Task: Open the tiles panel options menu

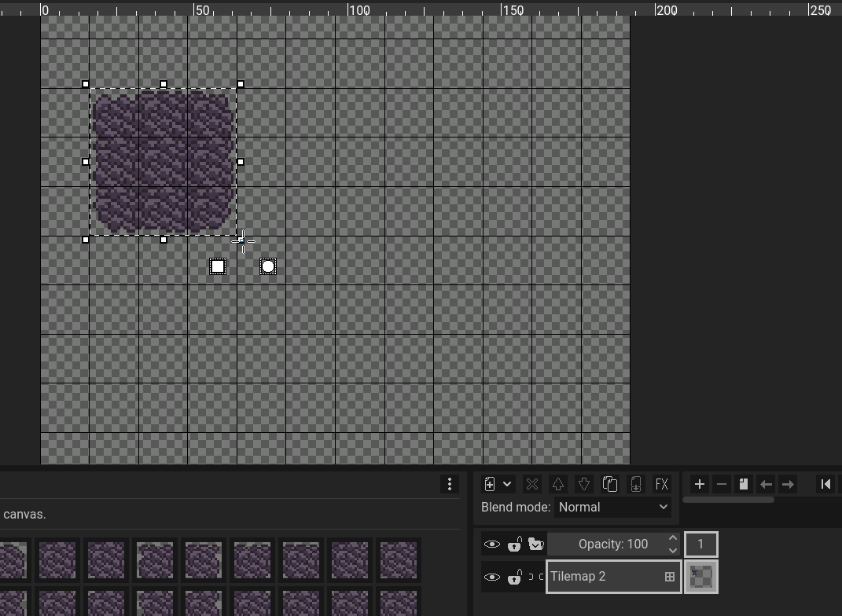Action: (x=449, y=484)
